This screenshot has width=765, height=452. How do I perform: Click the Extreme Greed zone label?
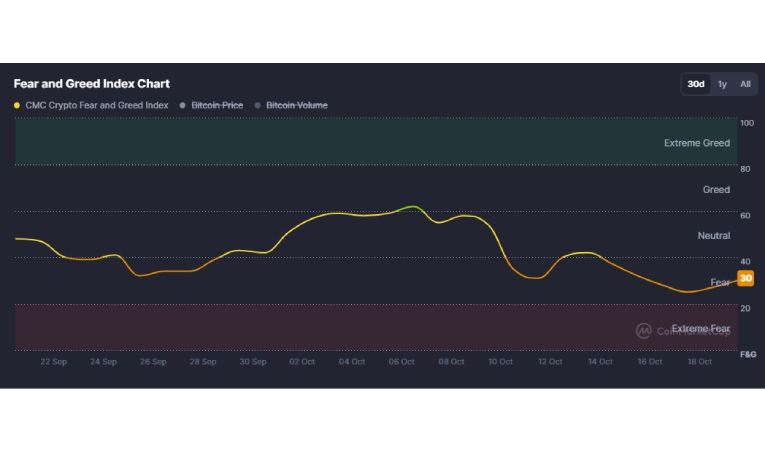696,143
